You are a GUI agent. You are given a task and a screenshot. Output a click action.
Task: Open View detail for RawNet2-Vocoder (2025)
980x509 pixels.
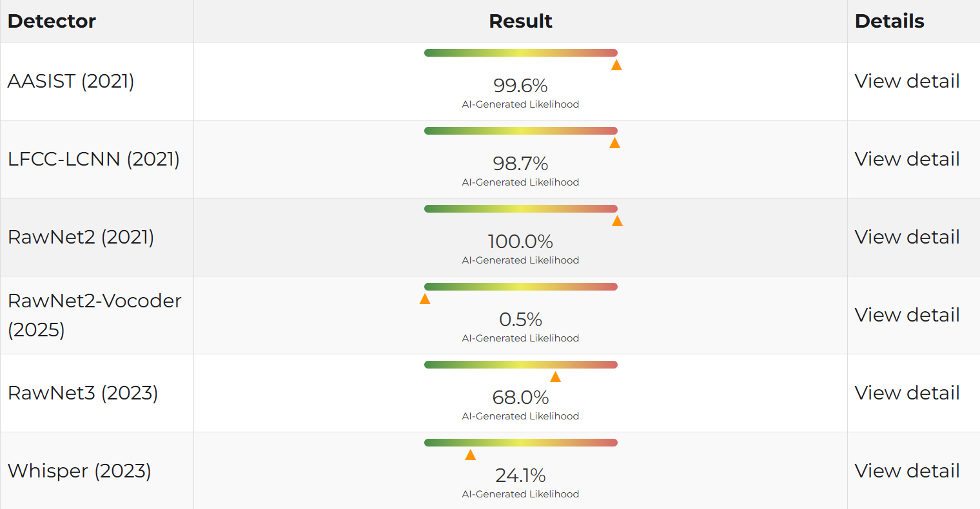tap(907, 315)
